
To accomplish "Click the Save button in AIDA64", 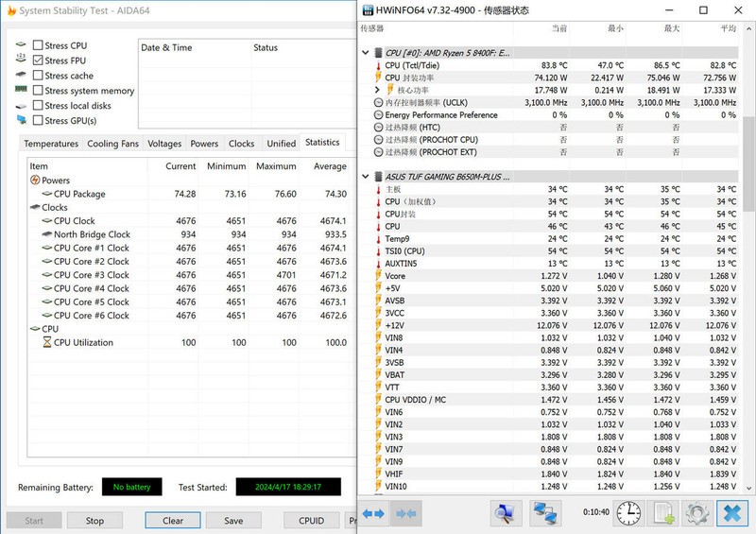I will [233, 521].
